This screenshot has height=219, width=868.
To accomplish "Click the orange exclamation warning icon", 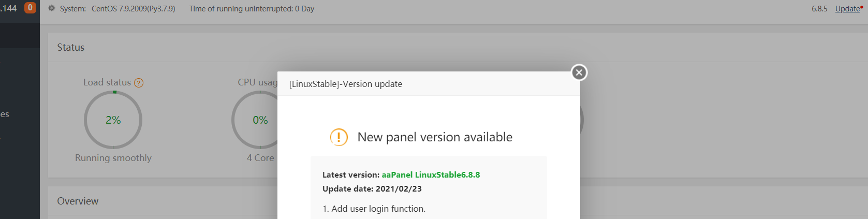I will [x=339, y=137].
